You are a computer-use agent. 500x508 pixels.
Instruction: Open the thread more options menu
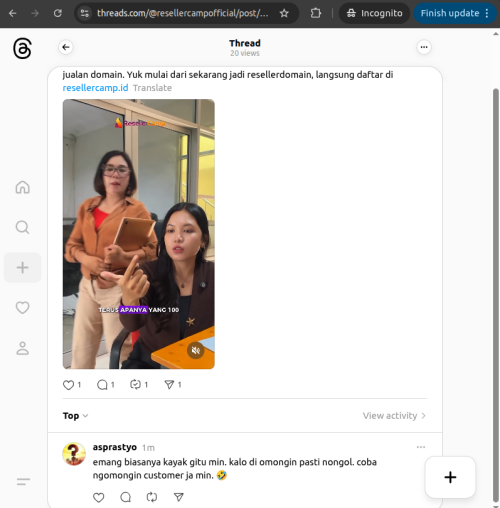424,47
